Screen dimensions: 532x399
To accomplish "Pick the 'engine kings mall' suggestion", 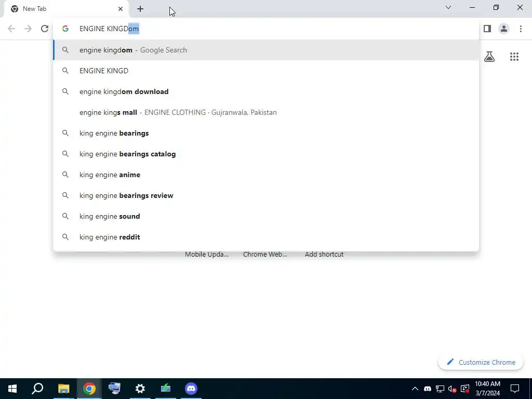I will coord(266,112).
